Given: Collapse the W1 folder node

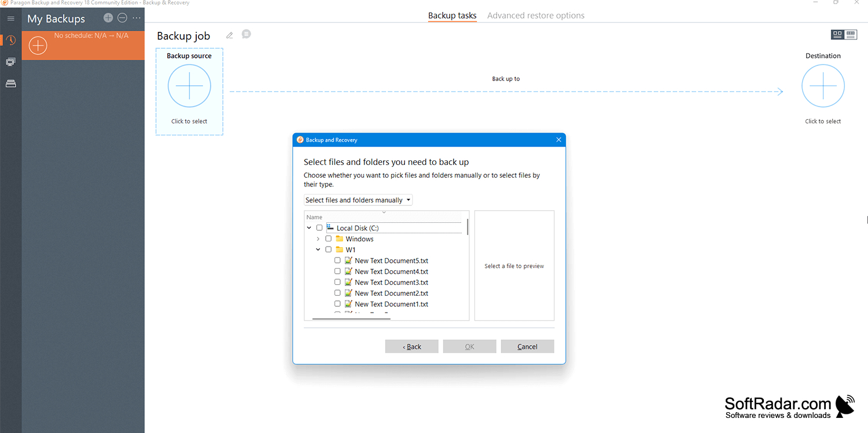Looking at the screenshot, I should 318,249.
